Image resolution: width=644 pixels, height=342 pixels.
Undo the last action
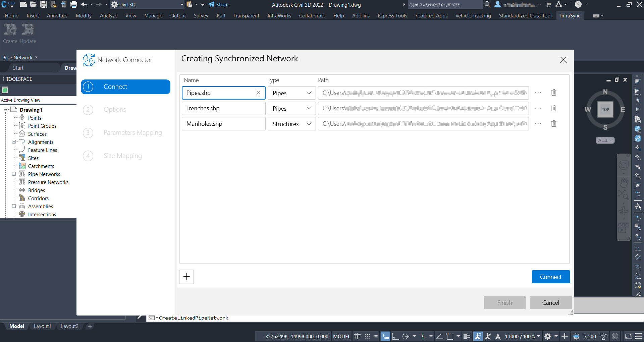[x=84, y=4]
